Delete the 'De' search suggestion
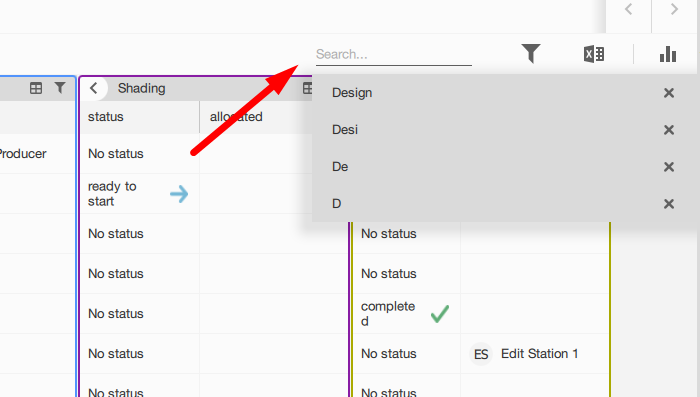The width and height of the screenshot is (700, 397). point(669,167)
